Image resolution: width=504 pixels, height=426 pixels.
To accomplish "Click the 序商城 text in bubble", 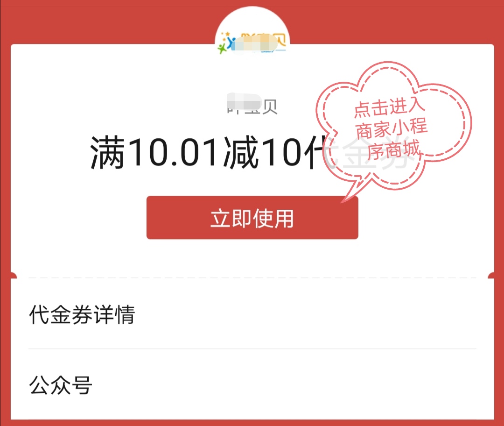I will 394,149.
